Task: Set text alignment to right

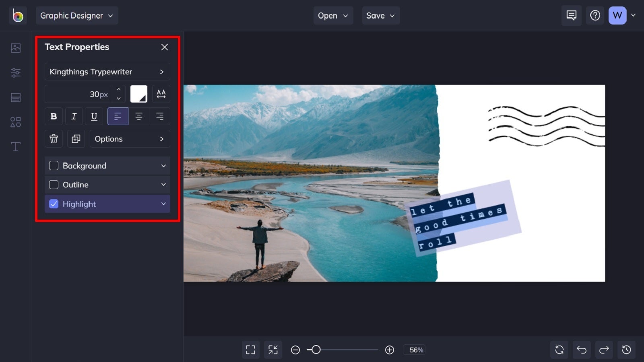Action: [x=160, y=116]
